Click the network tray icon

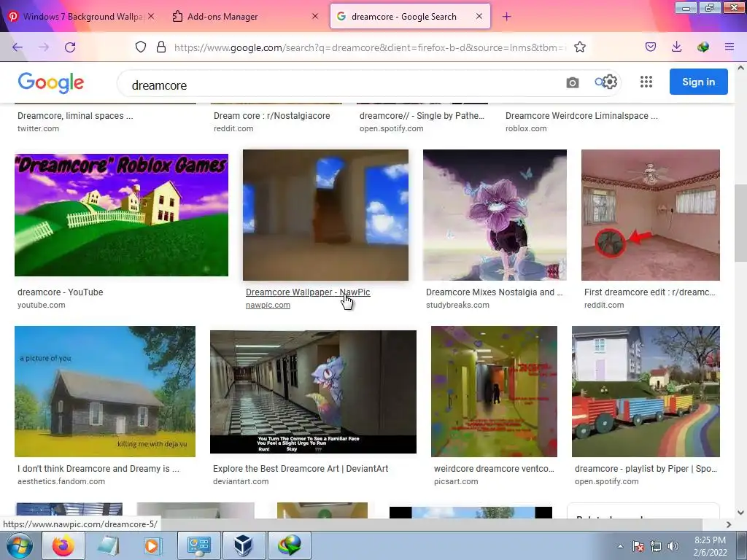pyautogui.click(x=656, y=547)
